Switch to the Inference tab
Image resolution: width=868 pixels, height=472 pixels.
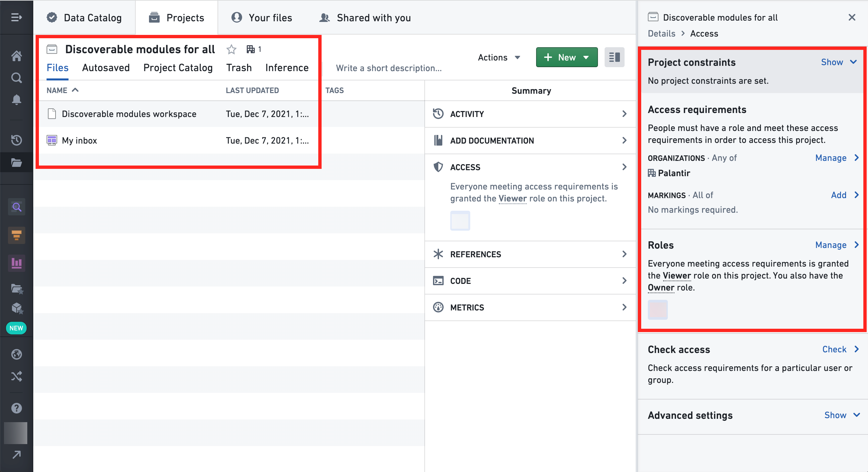[287, 68]
